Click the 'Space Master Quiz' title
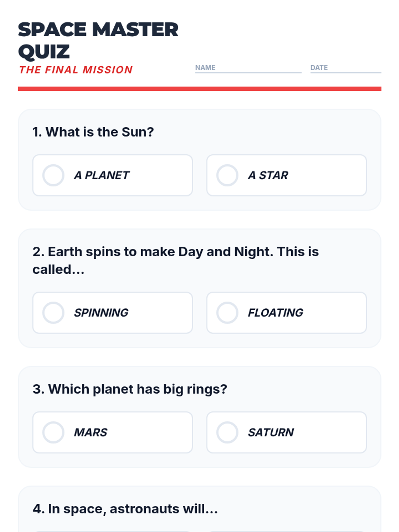 coord(98,40)
